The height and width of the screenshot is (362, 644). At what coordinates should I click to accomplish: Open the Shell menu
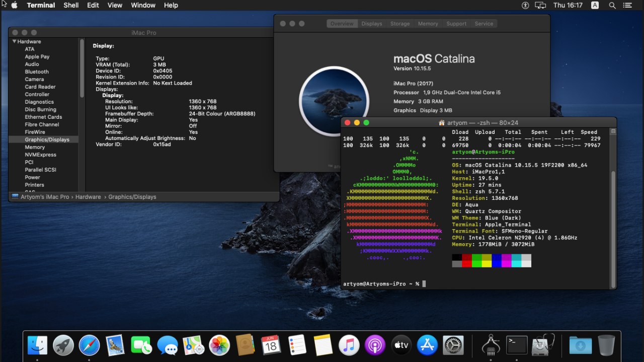71,5
